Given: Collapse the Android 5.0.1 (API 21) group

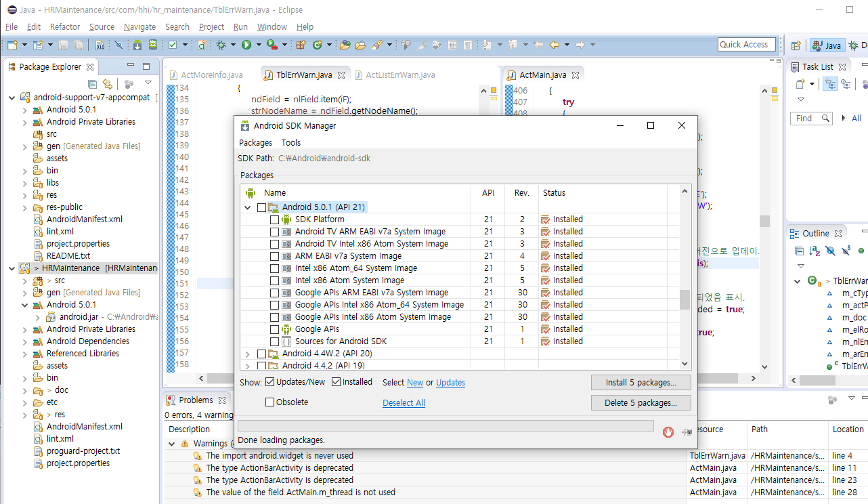Looking at the screenshot, I should (248, 207).
